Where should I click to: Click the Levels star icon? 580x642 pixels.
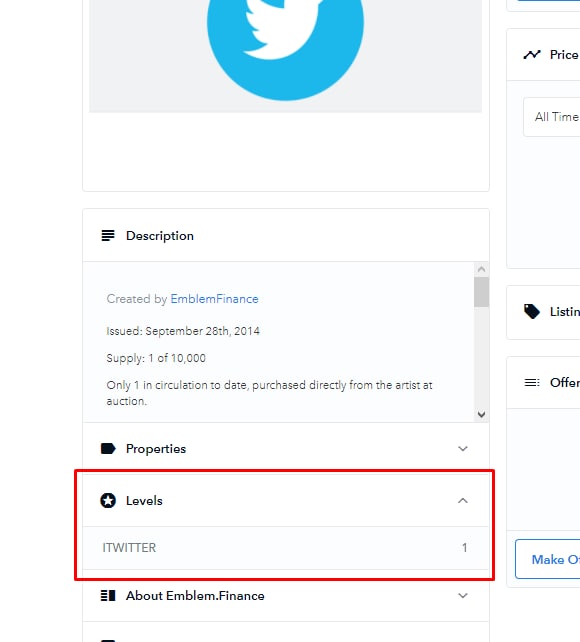[108, 501]
